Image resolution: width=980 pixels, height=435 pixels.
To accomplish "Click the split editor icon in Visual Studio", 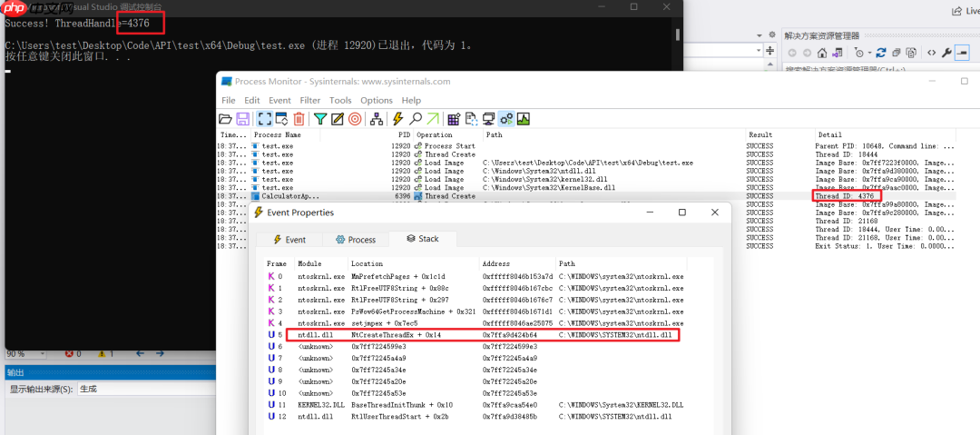I will tap(770, 51).
